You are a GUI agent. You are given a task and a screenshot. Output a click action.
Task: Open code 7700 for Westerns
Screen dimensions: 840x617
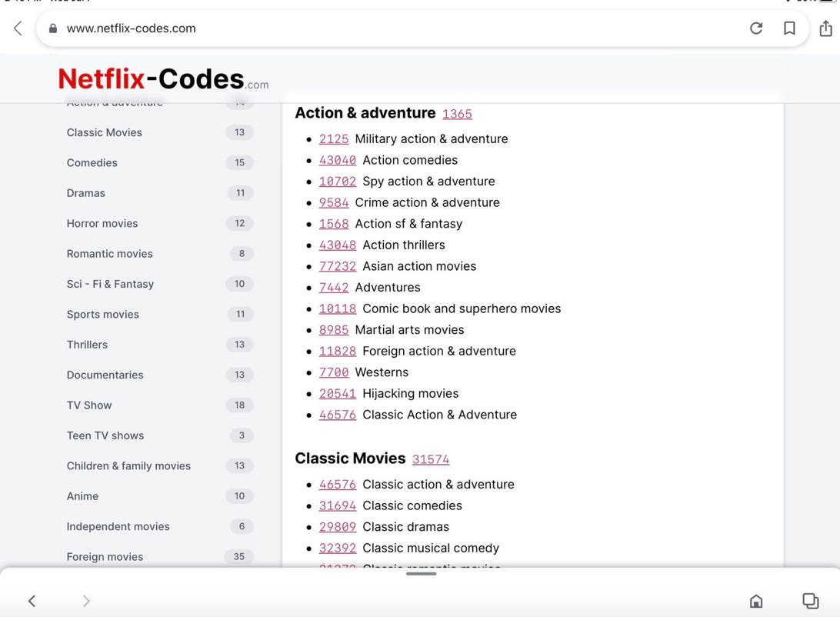[x=334, y=372]
